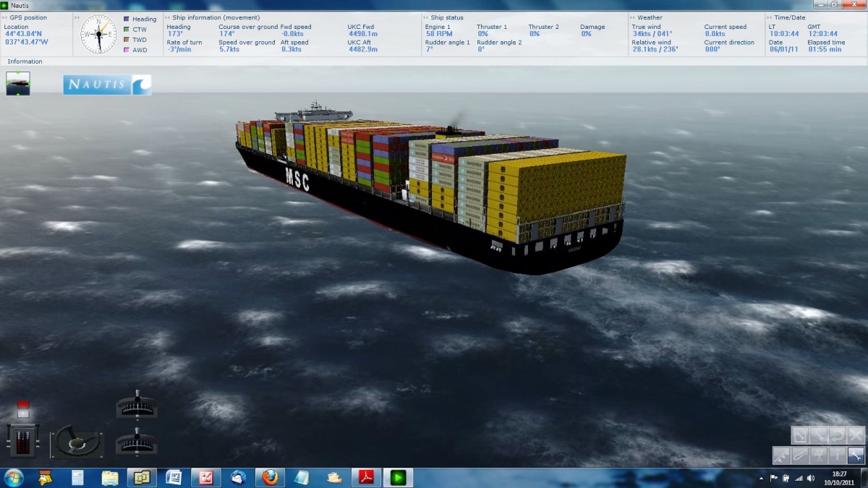Click the network signal tray icon
The height and width of the screenshot is (488, 868).
[x=798, y=477]
